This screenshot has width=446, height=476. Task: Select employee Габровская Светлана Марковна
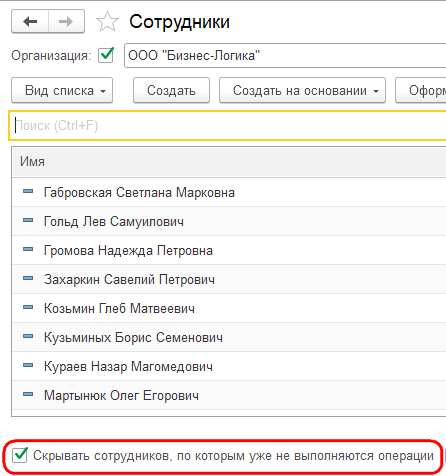coord(229,192)
